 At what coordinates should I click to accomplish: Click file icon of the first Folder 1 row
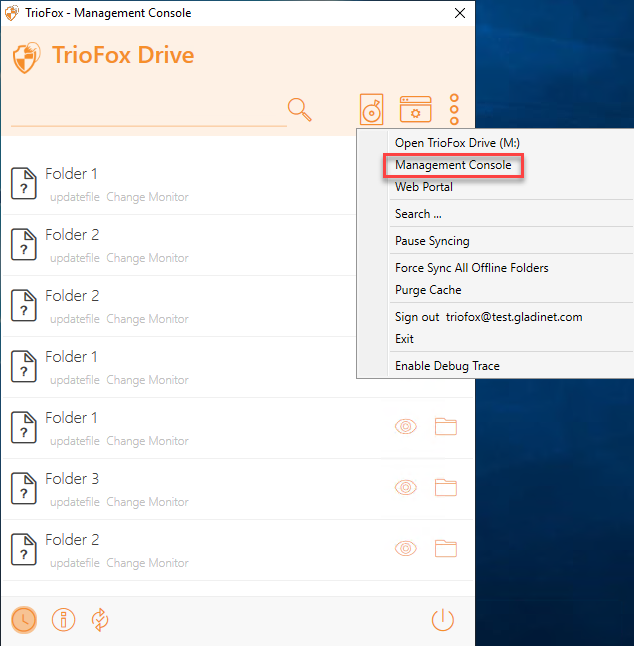[x=23, y=183]
